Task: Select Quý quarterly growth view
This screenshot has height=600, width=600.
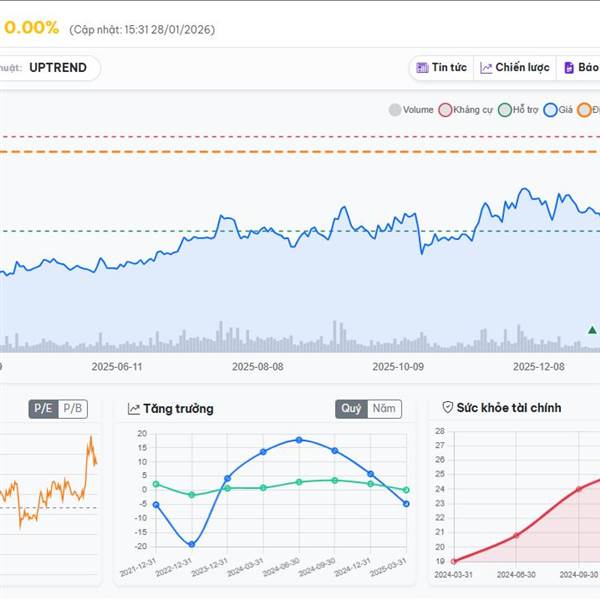Action: pos(351,408)
